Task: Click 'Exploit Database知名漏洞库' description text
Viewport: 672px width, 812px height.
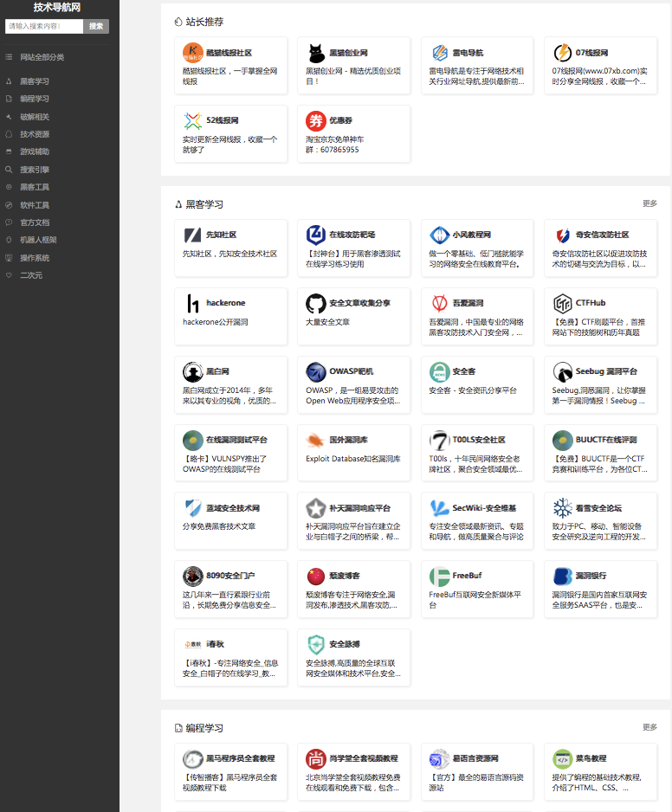Action: (352, 459)
